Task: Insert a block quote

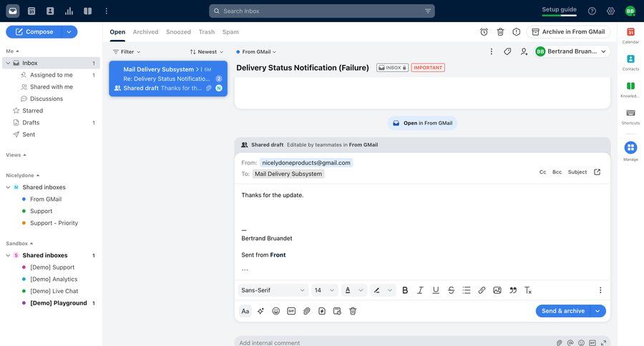Action: 513,290
